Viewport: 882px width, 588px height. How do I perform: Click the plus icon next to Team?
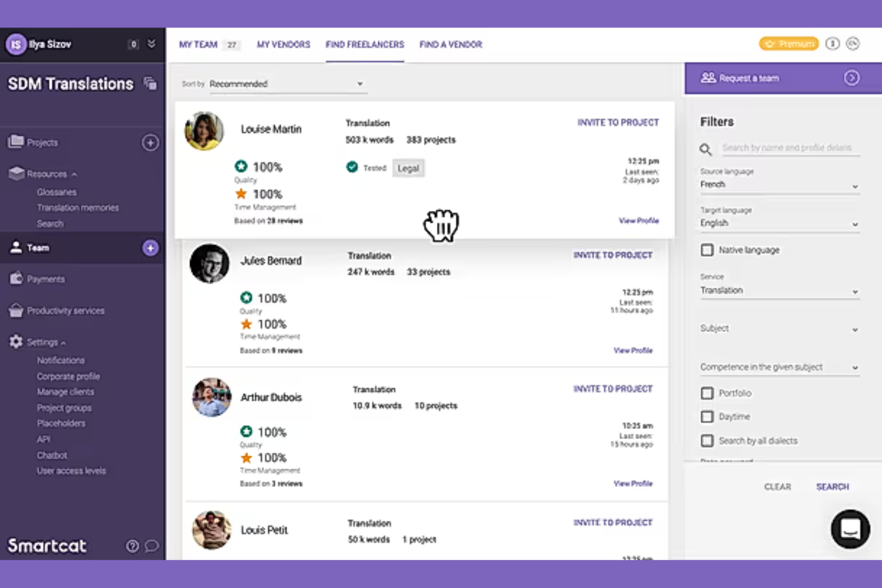coord(150,248)
